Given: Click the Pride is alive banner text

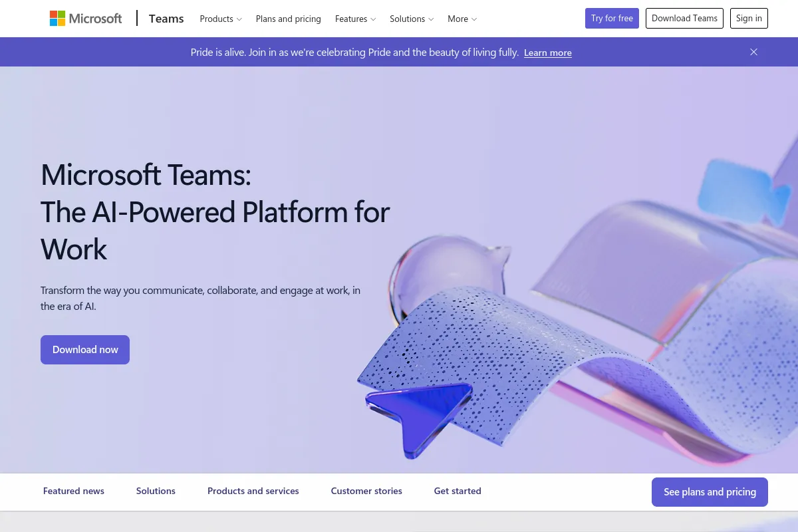Looking at the screenshot, I should (x=354, y=52).
